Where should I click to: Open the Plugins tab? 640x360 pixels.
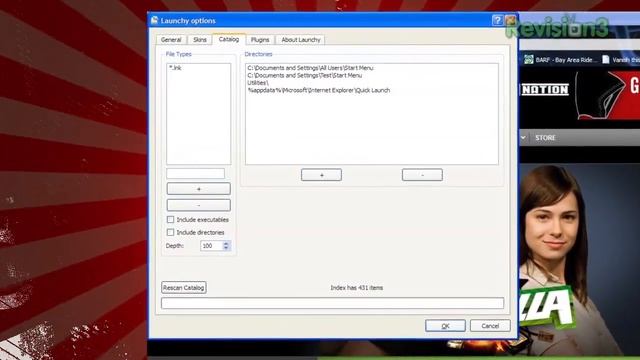(260, 40)
